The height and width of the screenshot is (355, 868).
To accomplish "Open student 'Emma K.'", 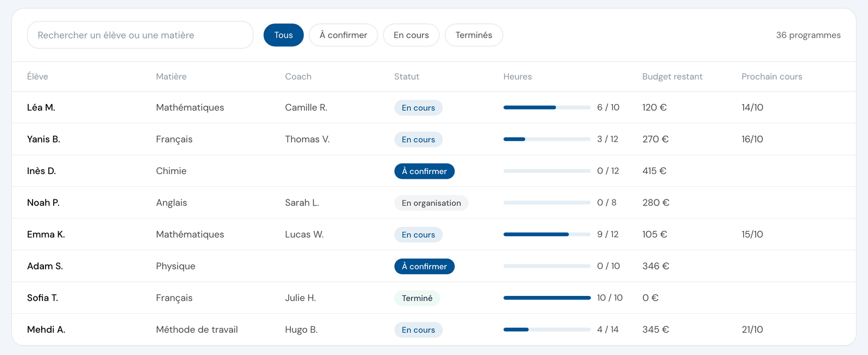I will click(46, 234).
